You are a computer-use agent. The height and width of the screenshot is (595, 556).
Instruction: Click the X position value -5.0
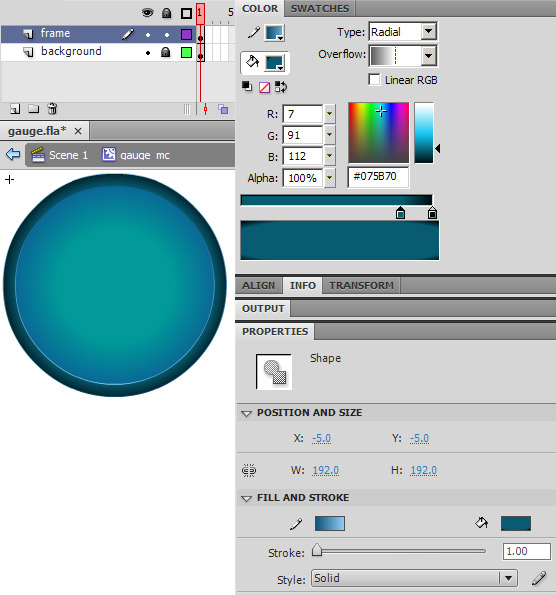(x=321, y=438)
